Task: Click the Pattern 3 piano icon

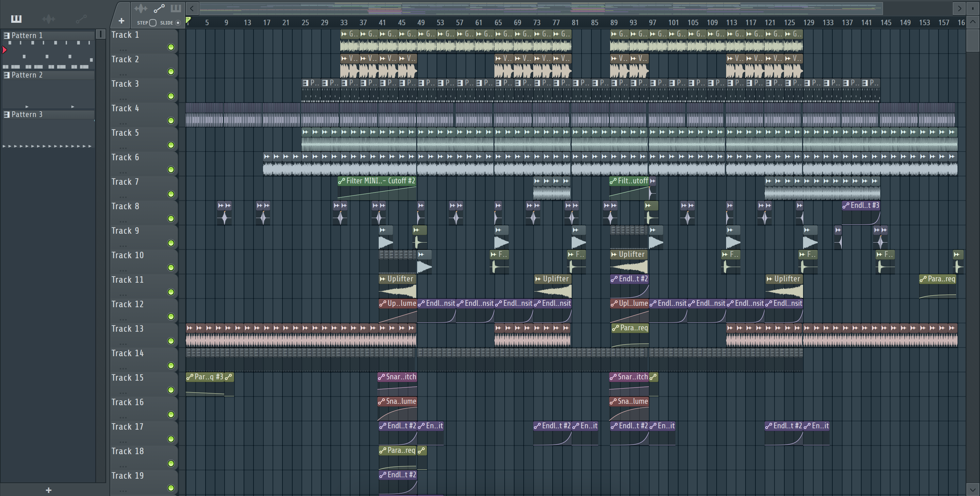Action: click(x=6, y=115)
